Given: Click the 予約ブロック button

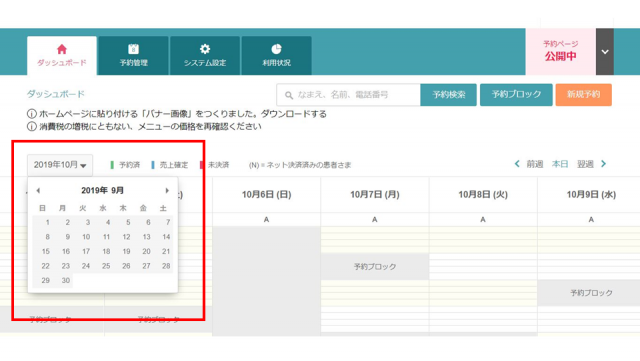Looking at the screenshot, I should click(x=516, y=95).
